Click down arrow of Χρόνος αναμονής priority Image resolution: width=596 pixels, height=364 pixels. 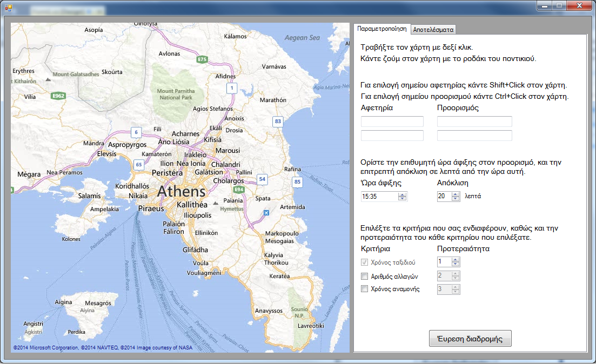tap(456, 291)
